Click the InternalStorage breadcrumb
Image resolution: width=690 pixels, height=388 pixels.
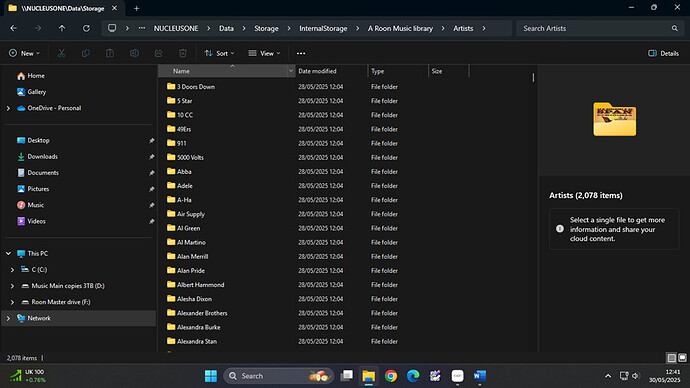coord(323,28)
